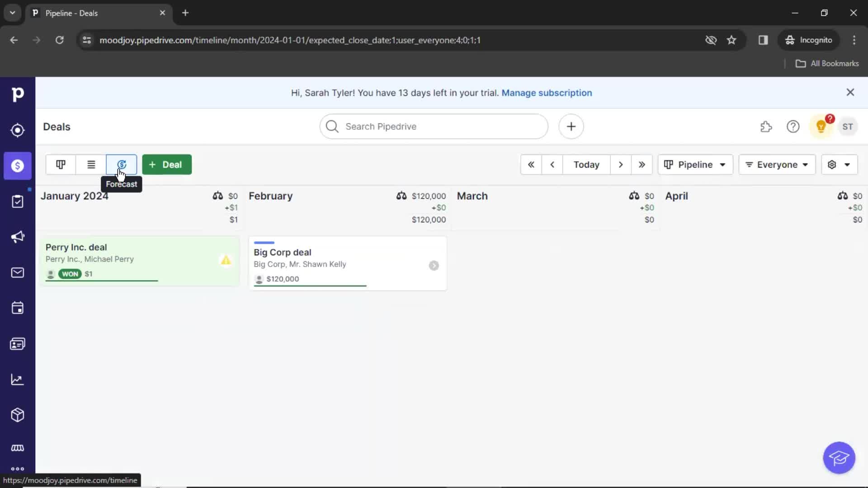This screenshot has height=488, width=868.
Task: Click the warning icon on Perry Inc. deal
Action: pyautogui.click(x=225, y=260)
